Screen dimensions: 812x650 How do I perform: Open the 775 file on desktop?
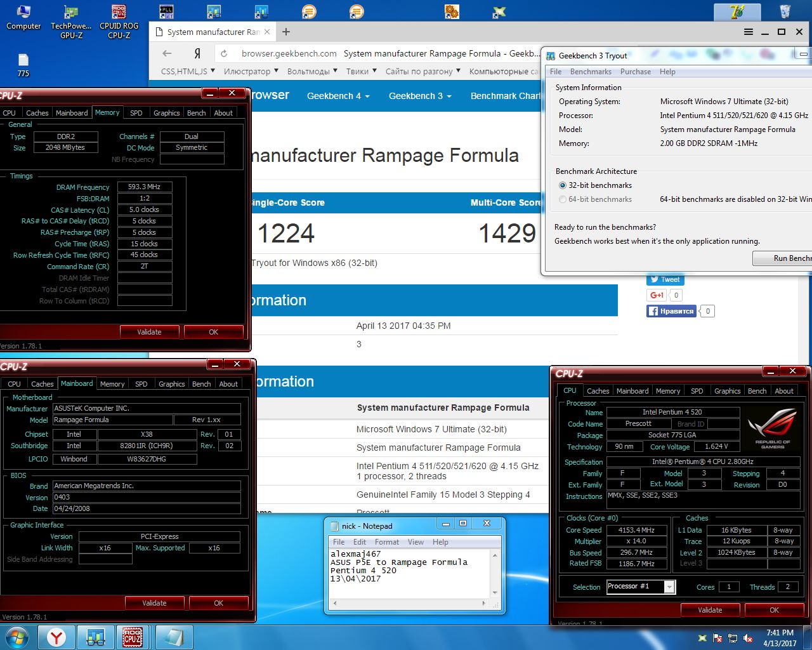click(x=23, y=65)
